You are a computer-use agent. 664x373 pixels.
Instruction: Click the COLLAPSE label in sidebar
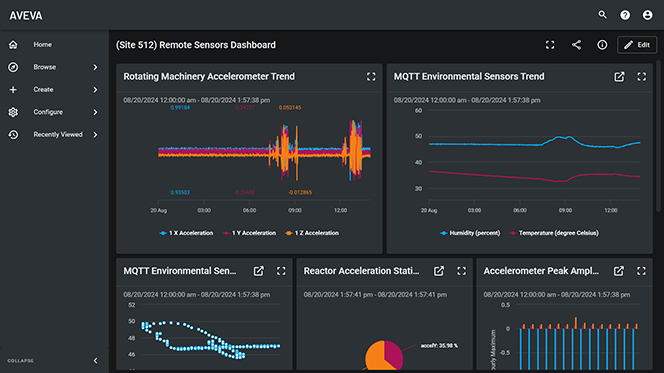pos(20,361)
